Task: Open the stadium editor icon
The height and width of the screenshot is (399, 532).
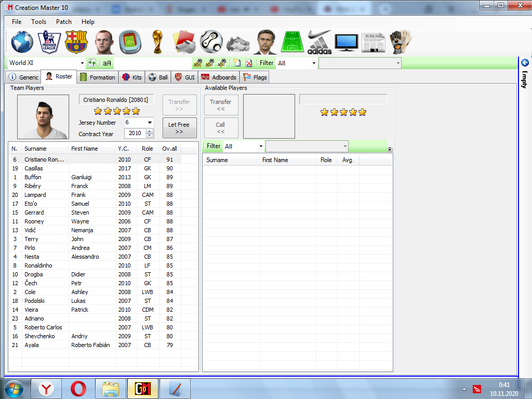Action: (130, 42)
